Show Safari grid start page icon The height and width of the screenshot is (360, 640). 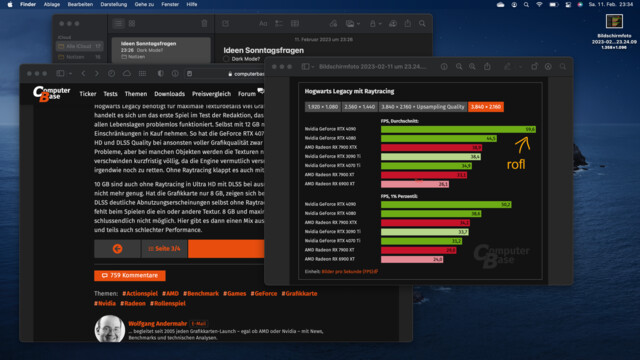(142, 73)
